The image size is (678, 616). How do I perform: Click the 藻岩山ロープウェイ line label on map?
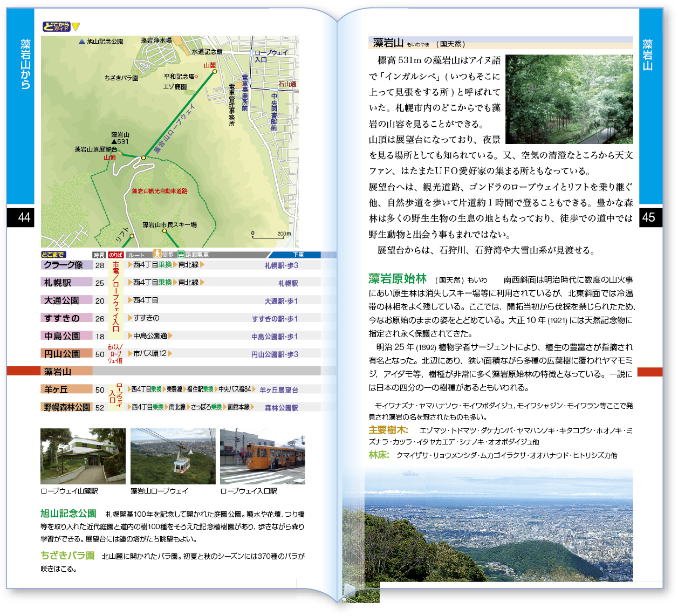(x=174, y=128)
